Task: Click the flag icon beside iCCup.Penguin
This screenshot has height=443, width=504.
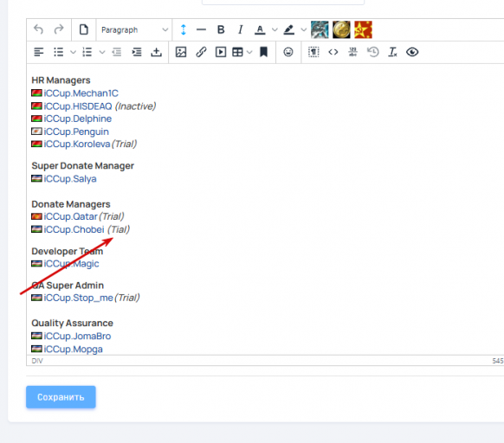Action: pos(36,132)
